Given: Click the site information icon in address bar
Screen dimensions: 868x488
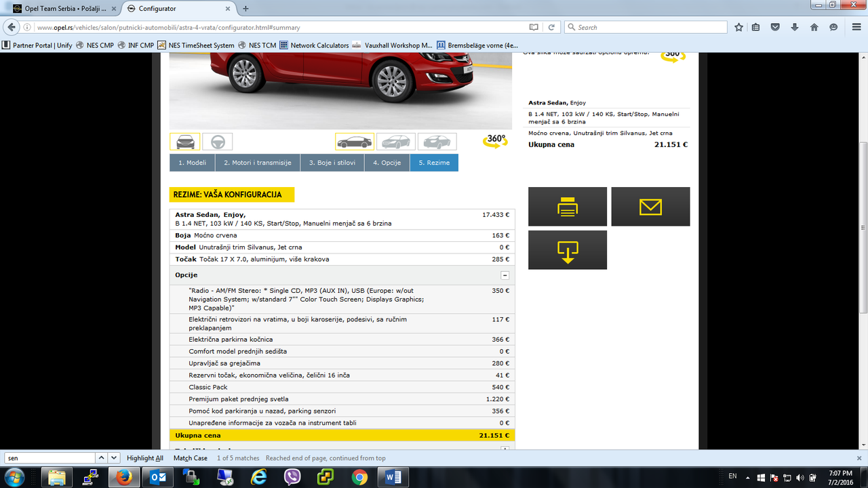Looking at the screenshot, I should [27, 28].
